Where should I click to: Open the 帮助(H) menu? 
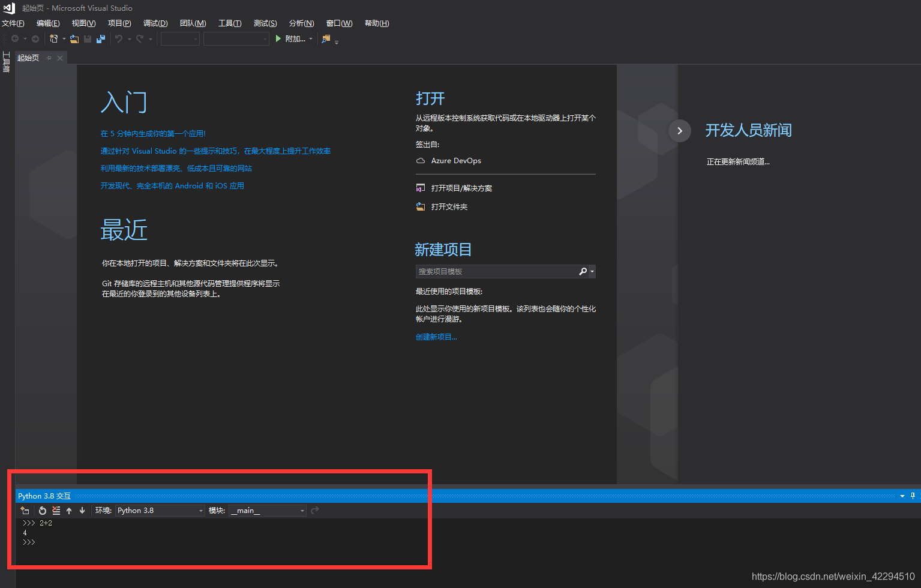tap(377, 23)
